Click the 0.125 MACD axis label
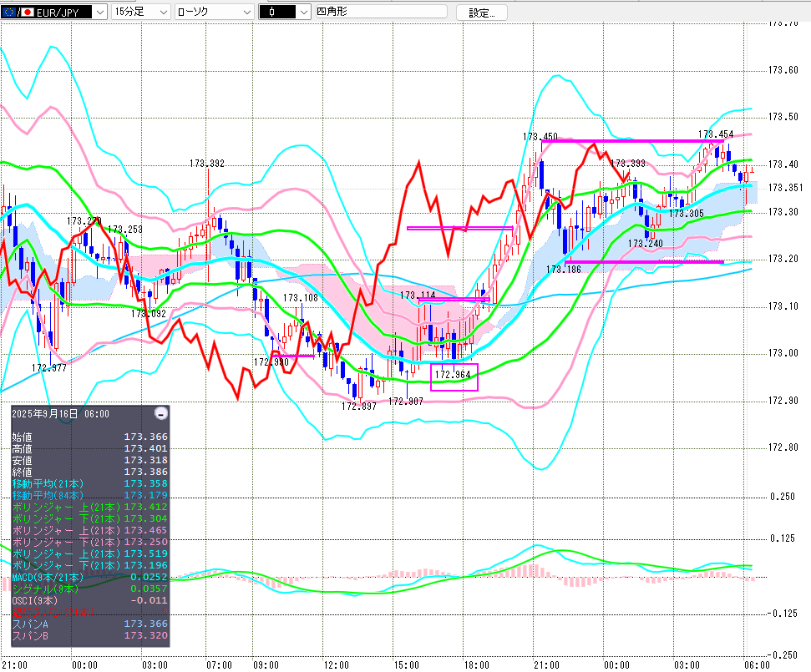Screen dimensions: 811x672 coord(783,538)
